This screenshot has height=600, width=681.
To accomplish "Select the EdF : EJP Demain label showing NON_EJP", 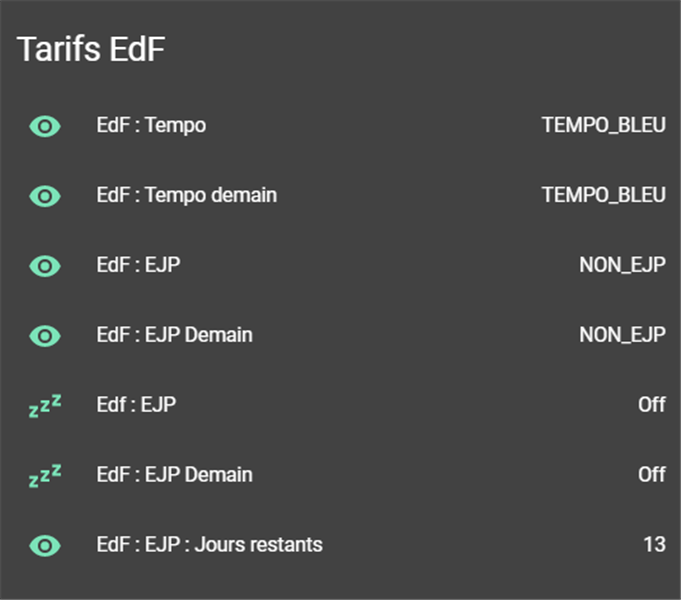I will pyautogui.click(x=174, y=335).
